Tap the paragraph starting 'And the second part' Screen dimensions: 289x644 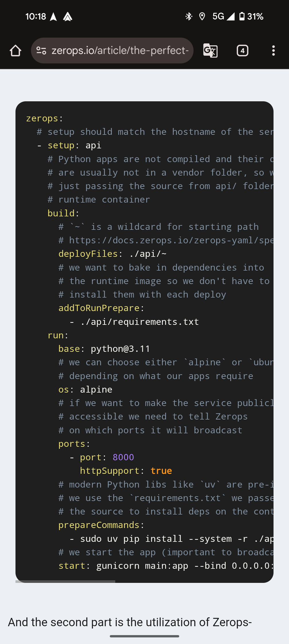tap(130, 622)
